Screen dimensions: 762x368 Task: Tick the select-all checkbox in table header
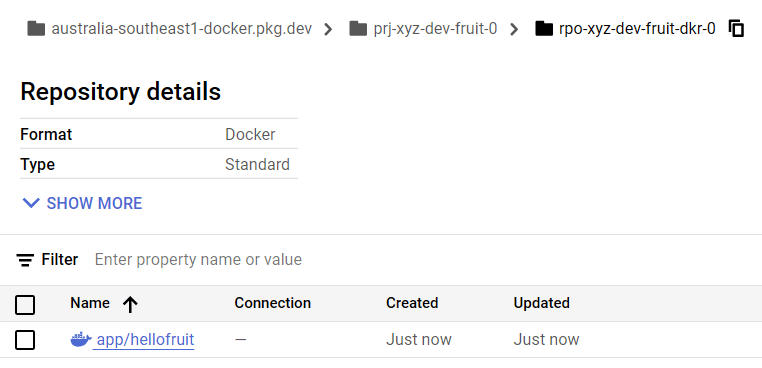click(25, 305)
